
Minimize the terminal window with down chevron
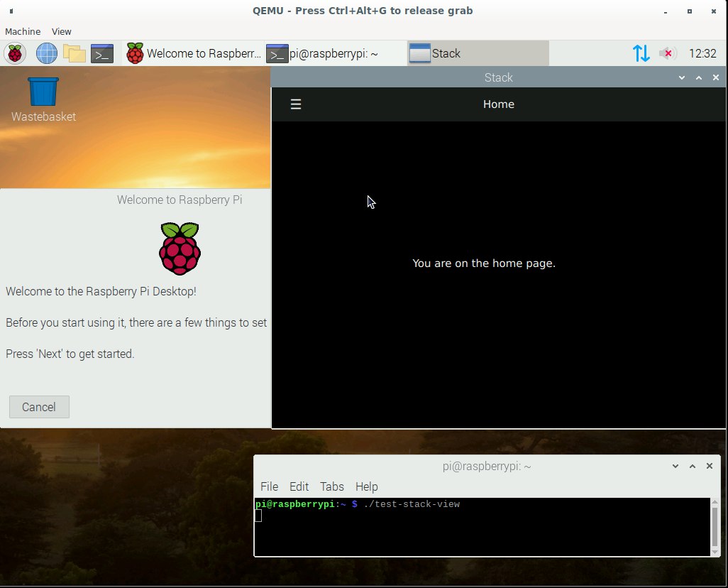[x=675, y=466]
